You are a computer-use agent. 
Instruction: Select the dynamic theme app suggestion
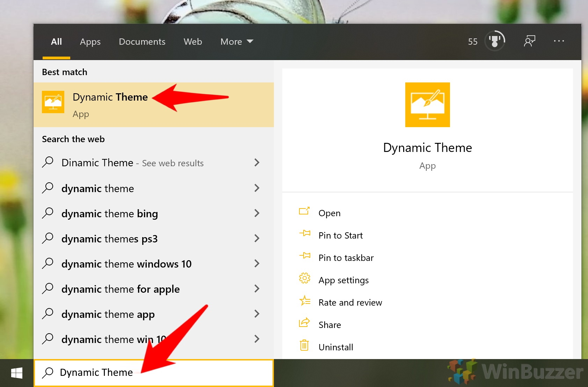(154, 314)
